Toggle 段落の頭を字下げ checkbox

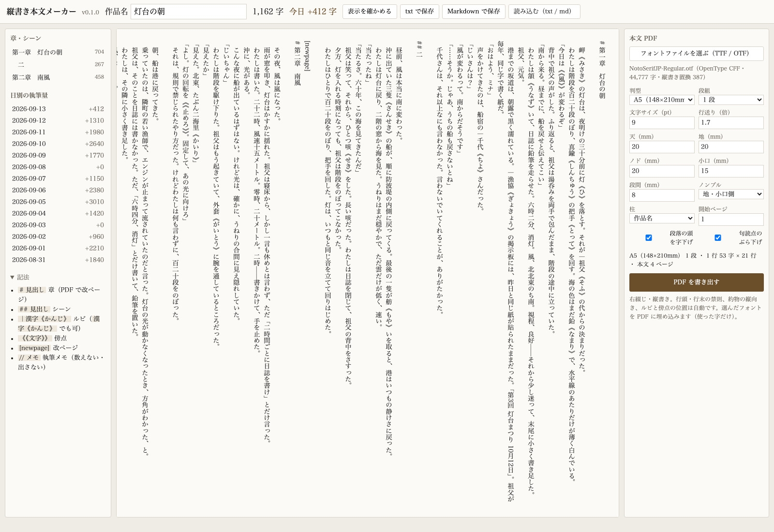pos(649,237)
